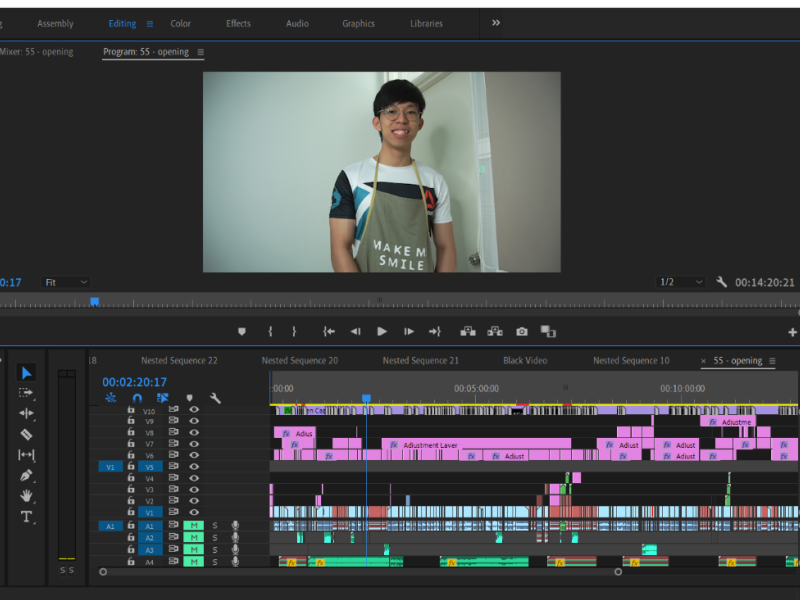Click the Step Forward one frame button
Screen dimensions: 800x600
point(408,331)
